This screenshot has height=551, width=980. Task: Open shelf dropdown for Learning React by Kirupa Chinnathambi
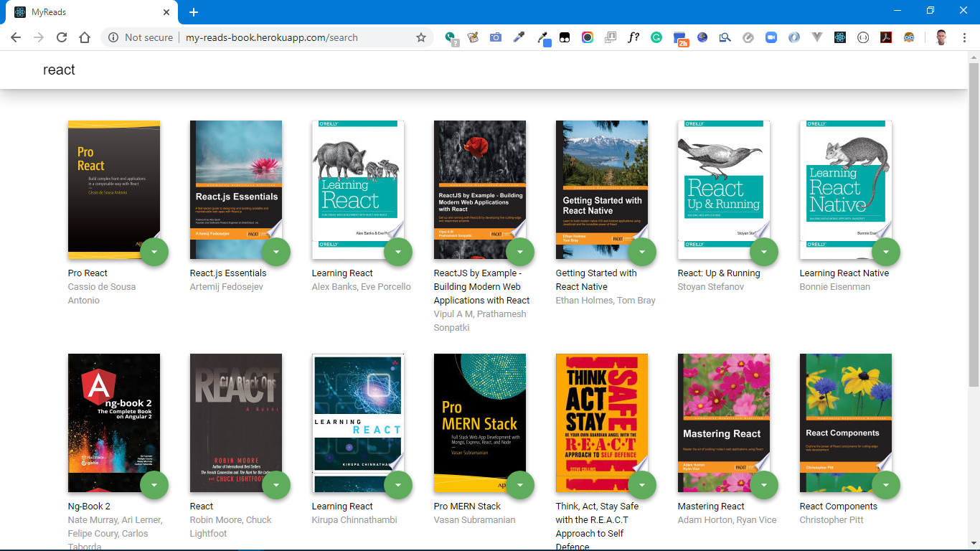point(398,485)
